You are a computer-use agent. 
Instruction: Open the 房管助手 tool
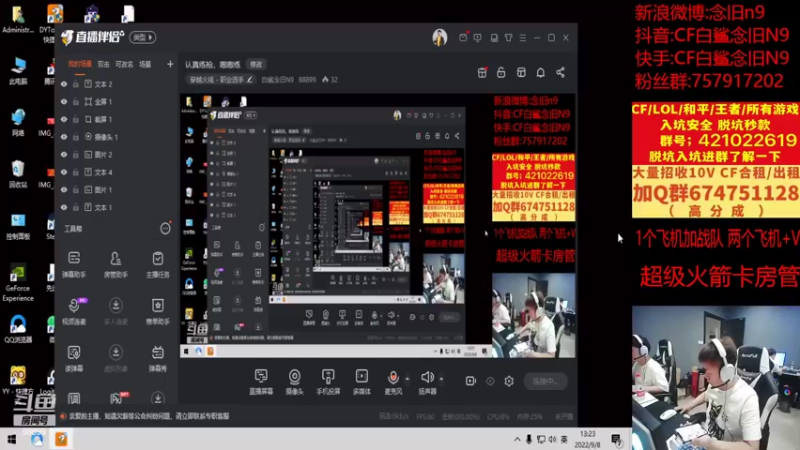pos(116,264)
